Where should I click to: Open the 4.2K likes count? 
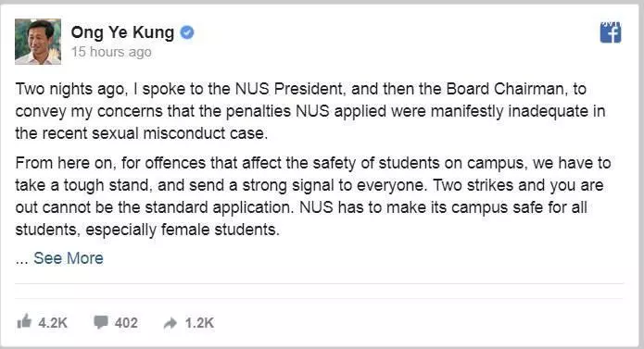[53, 323]
